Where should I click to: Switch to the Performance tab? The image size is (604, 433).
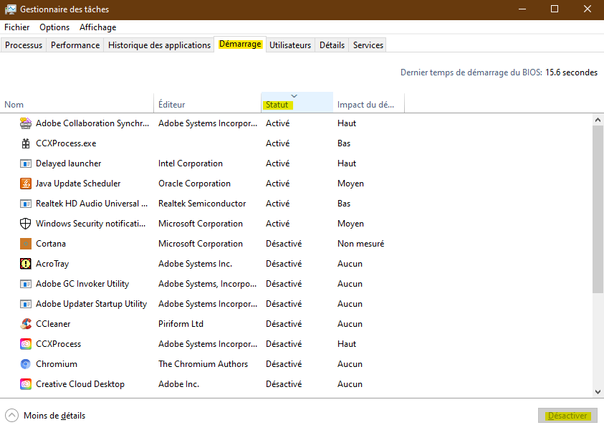(x=75, y=45)
